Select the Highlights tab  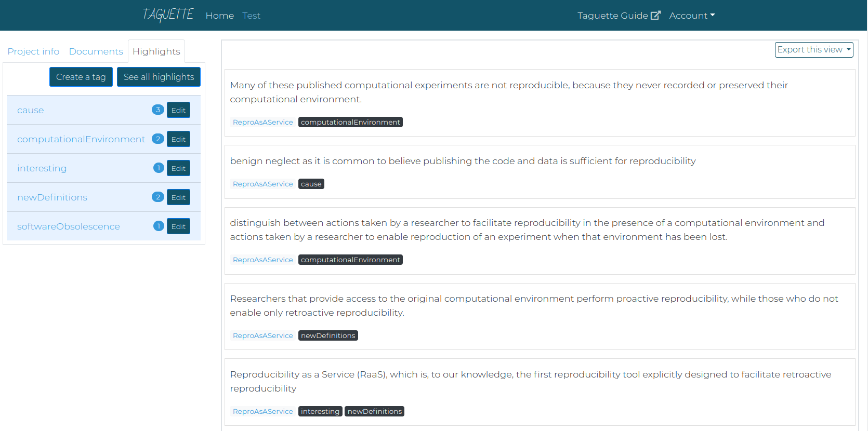click(156, 51)
